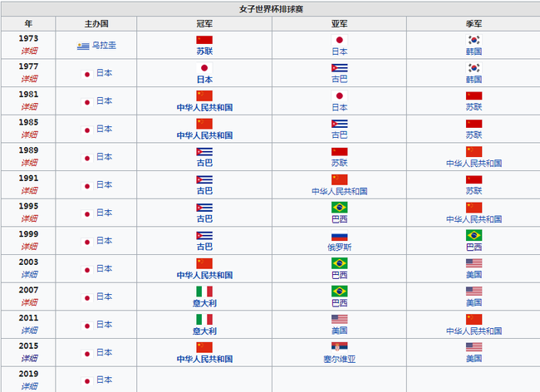The image size is (540, 392).
Task: Open the 详细 link under 1981
Action: coord(29,106)
